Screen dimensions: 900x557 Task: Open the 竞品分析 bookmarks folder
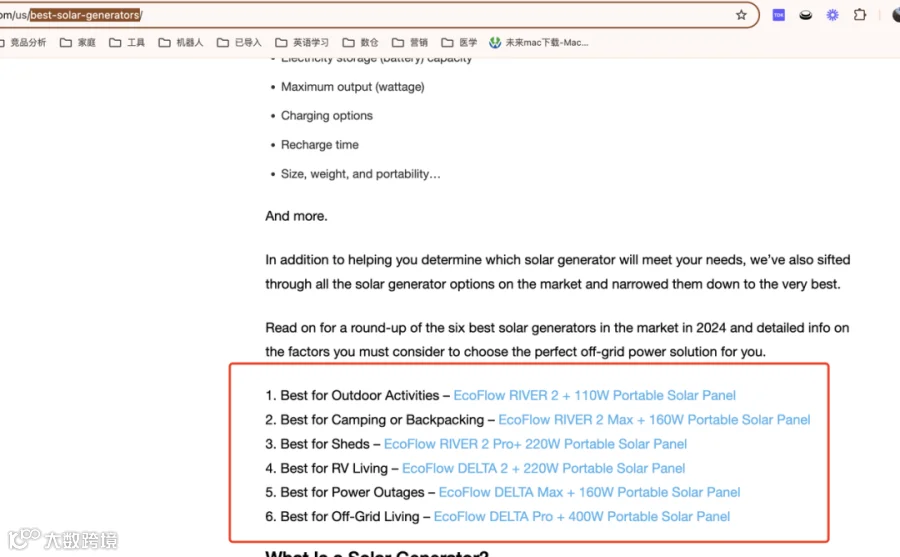(23, 42)
